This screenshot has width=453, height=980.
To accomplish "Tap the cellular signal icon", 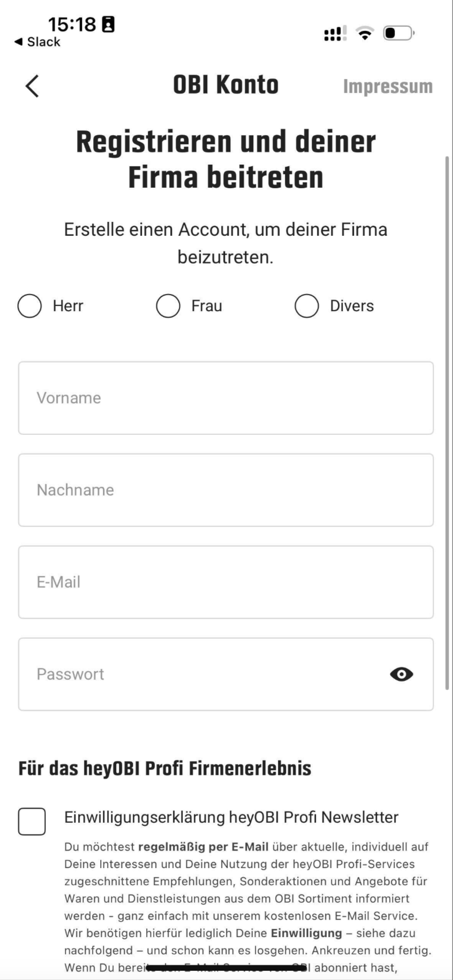I will click(x=335, y=34).
